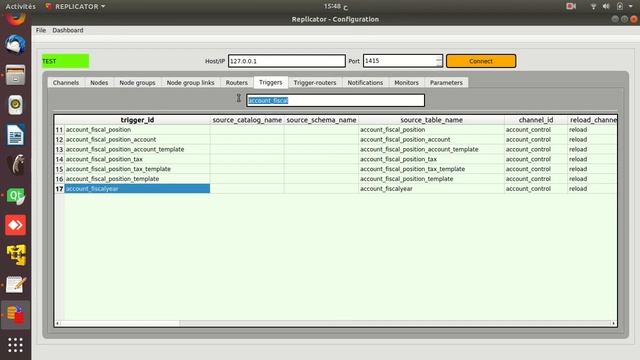Select row header number 14
Screen dimensions: 640x360
coord(59,159)
